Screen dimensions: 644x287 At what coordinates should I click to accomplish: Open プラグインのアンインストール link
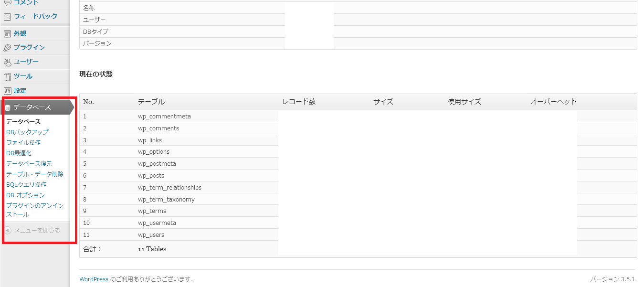35,210
